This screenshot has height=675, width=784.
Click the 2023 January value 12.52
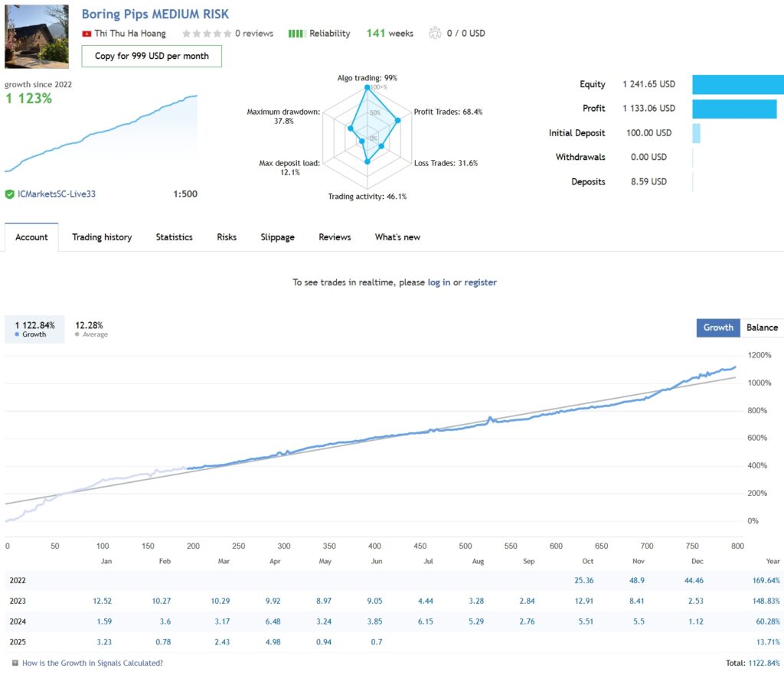point(102,601)
